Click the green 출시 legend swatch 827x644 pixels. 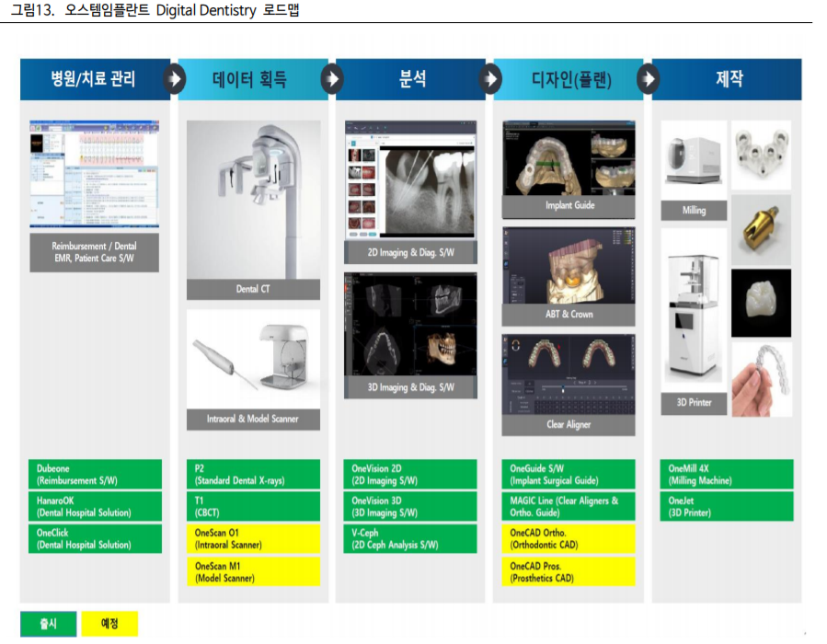(x=49, y=624)
